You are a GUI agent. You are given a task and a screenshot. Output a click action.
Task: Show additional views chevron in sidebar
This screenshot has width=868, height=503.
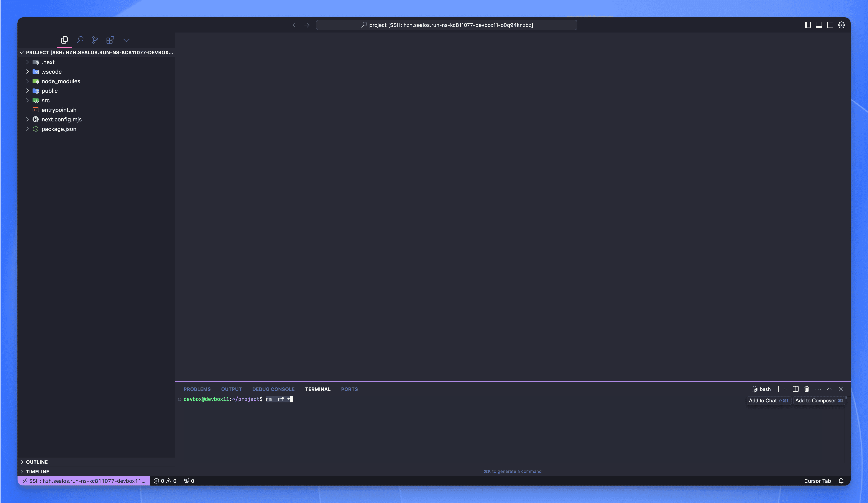tap(127, 40)
